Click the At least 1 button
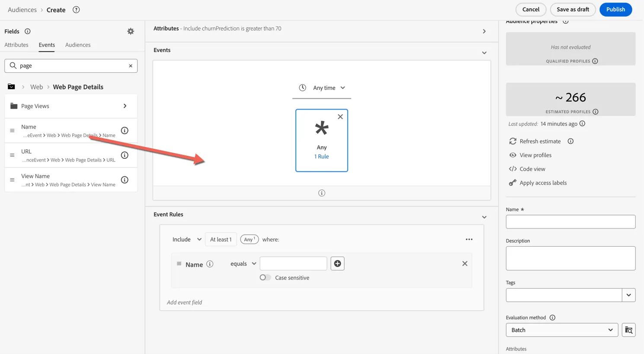The image size is (644, 354). [x=221, y=239]
